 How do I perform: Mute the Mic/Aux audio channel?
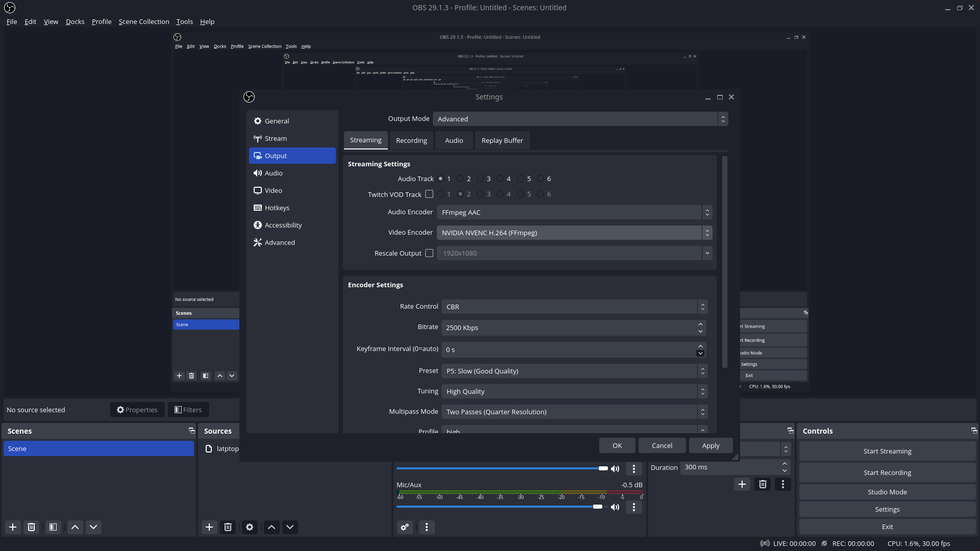(615, 507)
